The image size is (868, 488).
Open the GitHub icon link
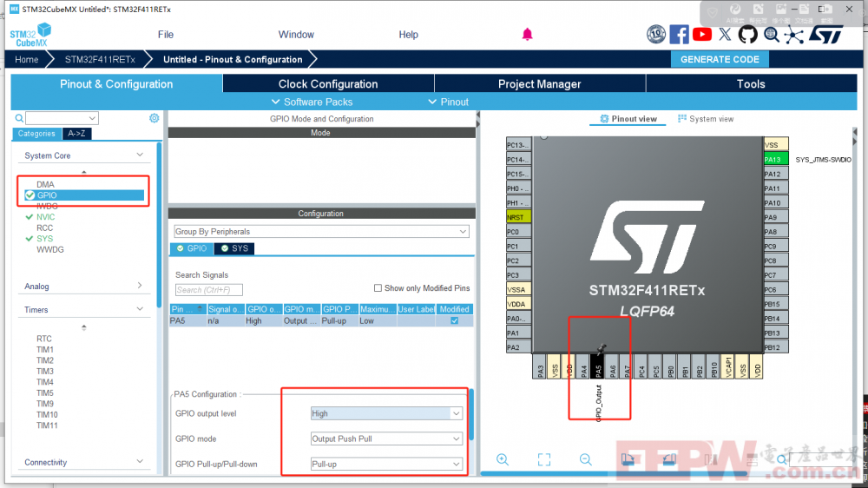click(x=748, y=35)
